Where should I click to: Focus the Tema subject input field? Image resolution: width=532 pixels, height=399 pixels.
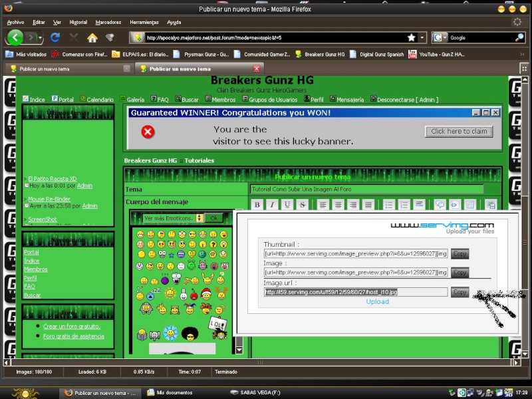pyautogui.click(x=366, y=190)
